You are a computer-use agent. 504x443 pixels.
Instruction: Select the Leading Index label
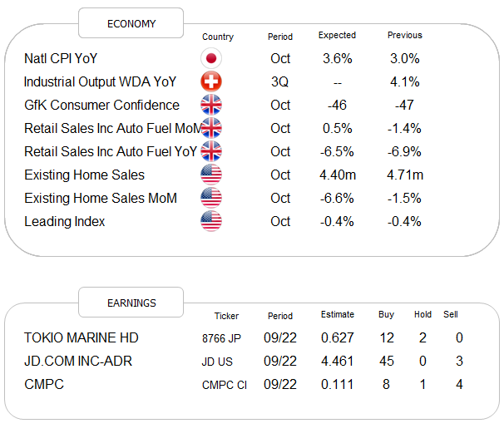click(65, 222)
